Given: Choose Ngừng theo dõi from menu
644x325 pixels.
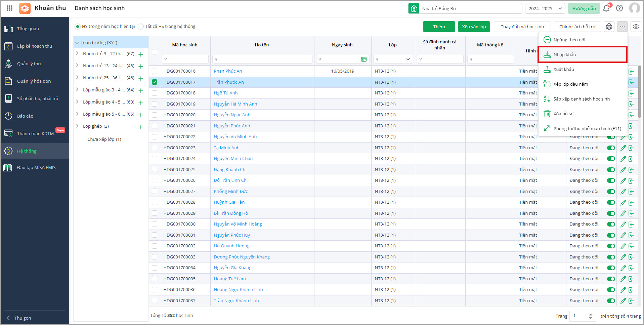Looking at the screenshot, I should pyautogui.click(x=583, y=40).
